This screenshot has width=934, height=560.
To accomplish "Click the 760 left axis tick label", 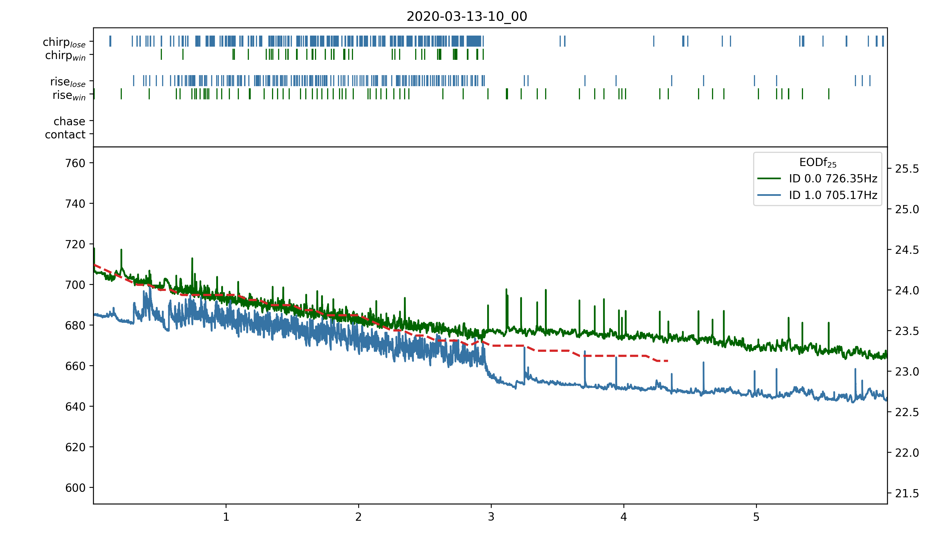I will pyautogui.click(x=75, y=163).
